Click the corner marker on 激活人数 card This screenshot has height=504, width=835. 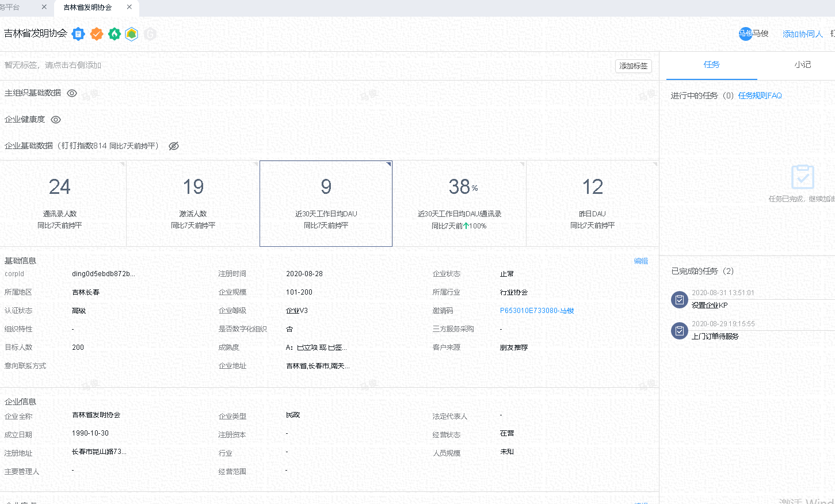pyautogui.click(x=256, y=164)
